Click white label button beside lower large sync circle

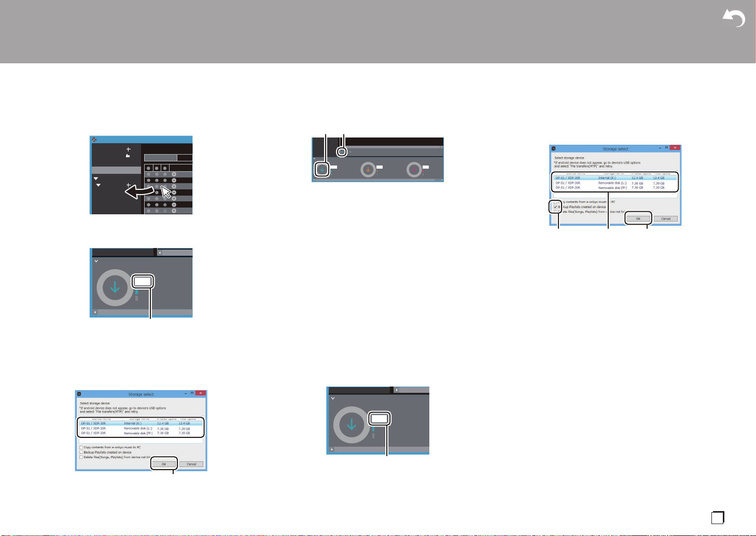(380, 419)
